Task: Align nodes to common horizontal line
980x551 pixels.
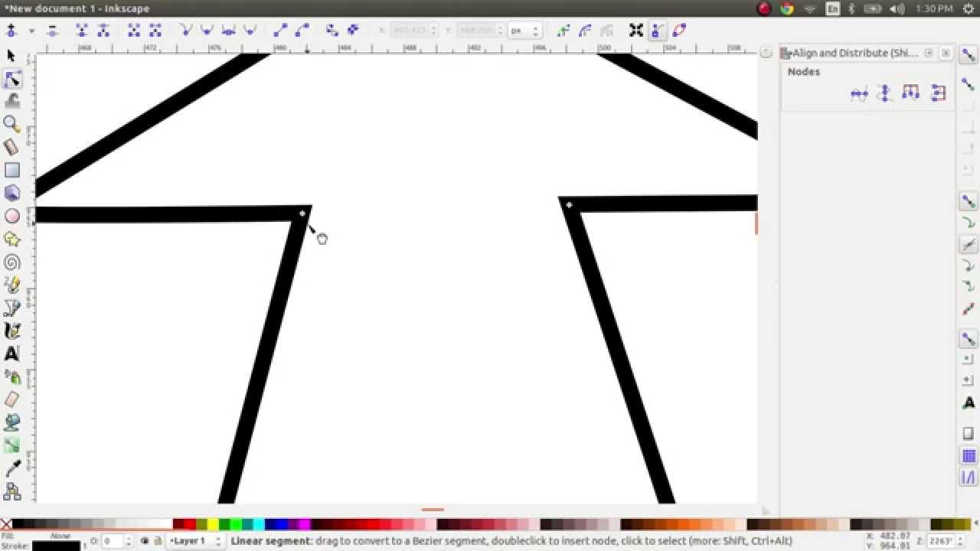Action: (859, 94)
